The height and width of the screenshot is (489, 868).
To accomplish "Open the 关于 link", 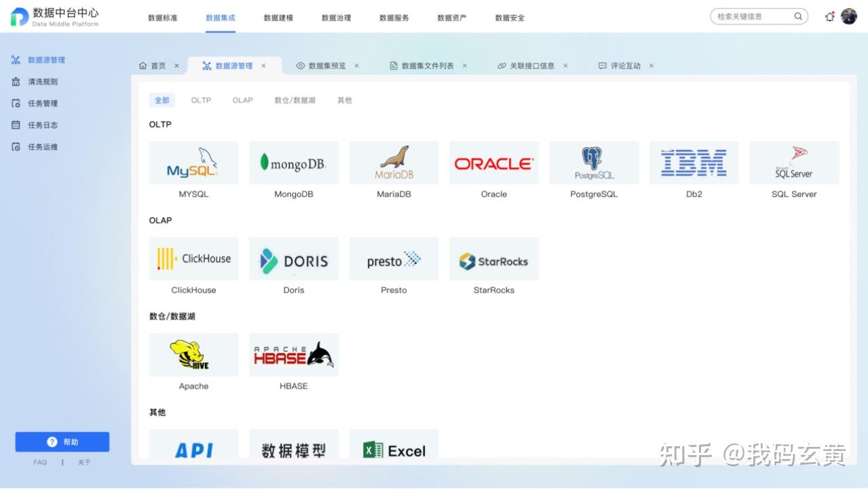I will pyautogui.click(x=84, y=463).
